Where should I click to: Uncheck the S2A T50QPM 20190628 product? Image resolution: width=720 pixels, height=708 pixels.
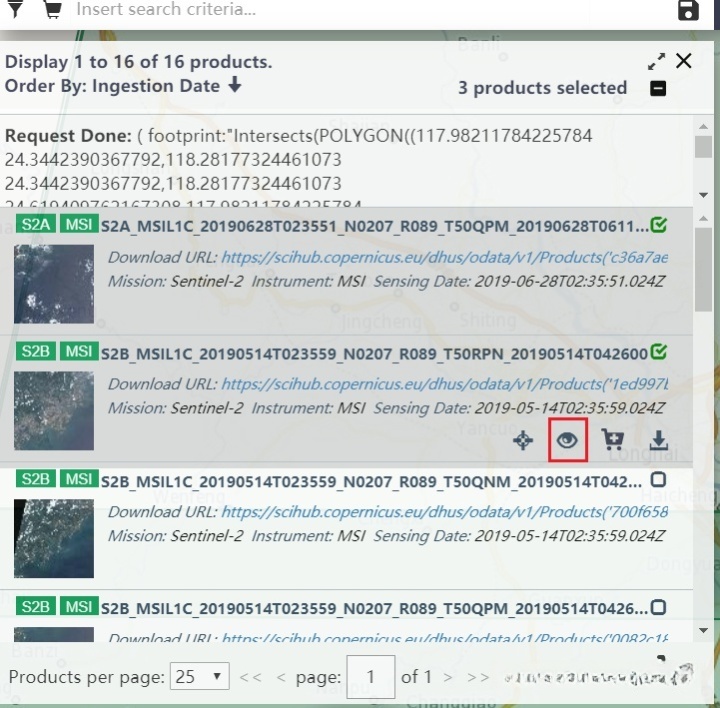658,225
